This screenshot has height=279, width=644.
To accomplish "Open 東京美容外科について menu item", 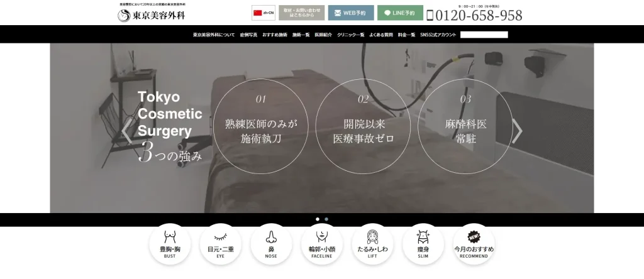I will pos(214,35).
